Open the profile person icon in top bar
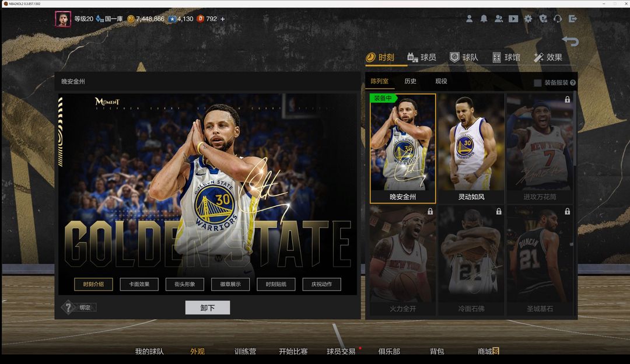The image size is (630, 364). [469, 19]
